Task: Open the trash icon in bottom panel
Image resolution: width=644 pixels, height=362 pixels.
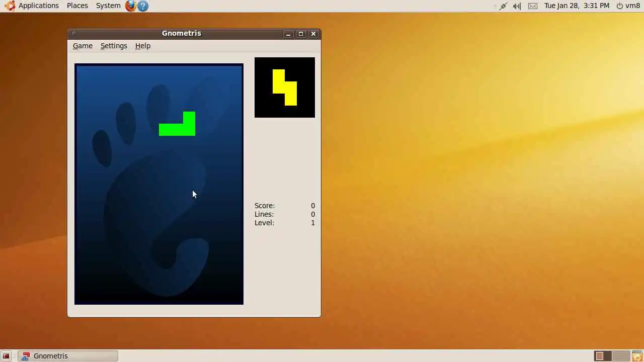Action: tap(637, 356)
